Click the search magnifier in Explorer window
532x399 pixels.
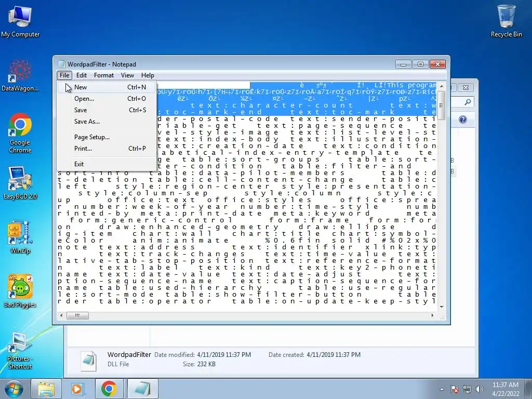click(468, 101)
